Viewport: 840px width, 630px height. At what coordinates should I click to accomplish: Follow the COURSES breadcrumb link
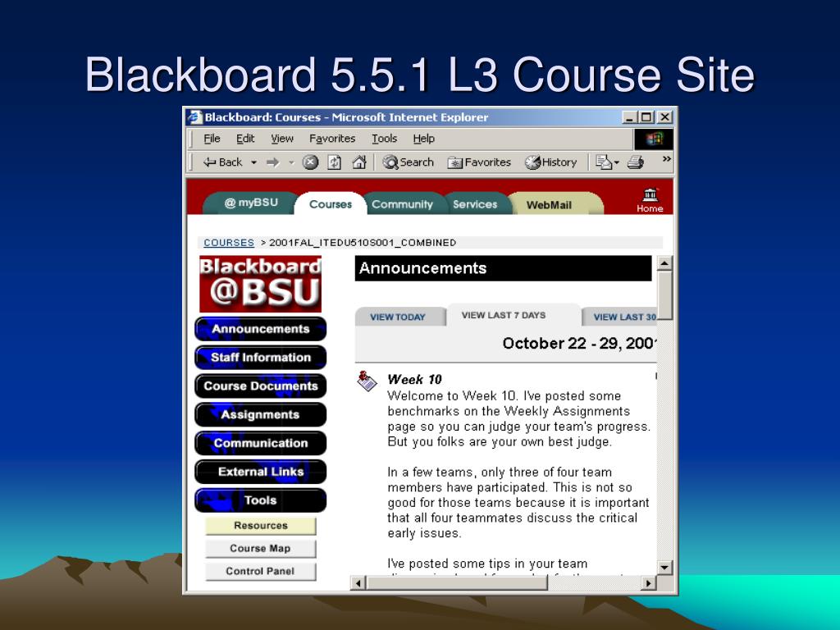click(229, 243)
